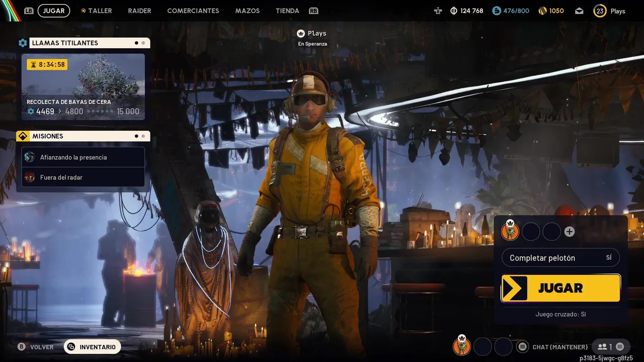The width and height of the screenshot is (644, 362).
Task: Go to the TIENDA tab
Action: coord(287,11)
